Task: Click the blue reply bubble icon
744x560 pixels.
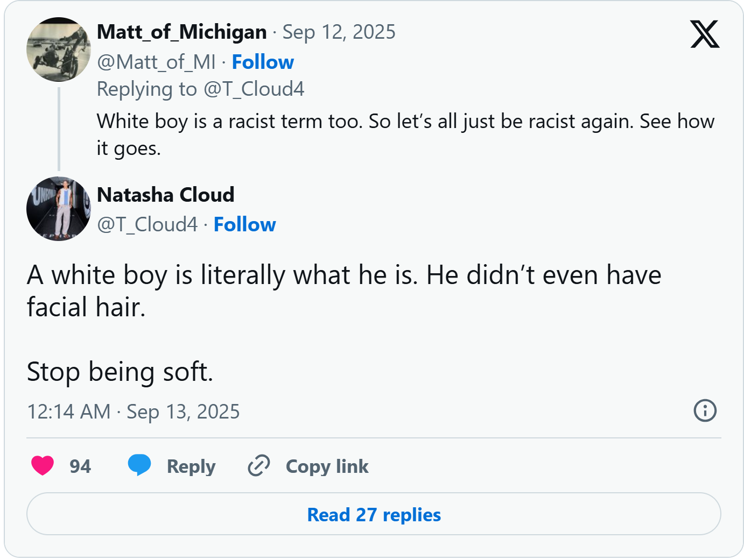Action: [x=139, y=465]
